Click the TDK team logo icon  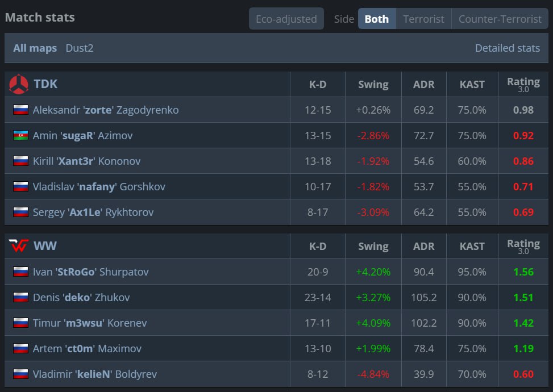tap(19, 84)
